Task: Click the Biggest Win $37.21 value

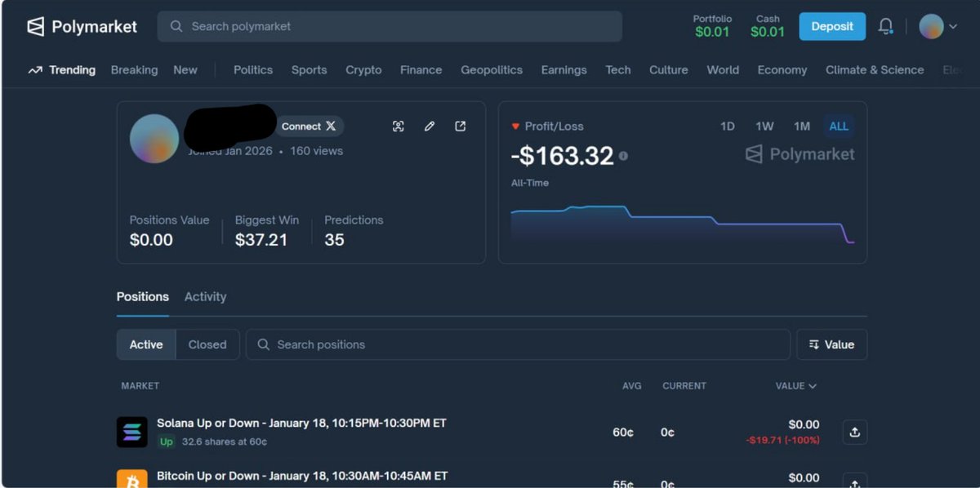Action: pos(261,240)
